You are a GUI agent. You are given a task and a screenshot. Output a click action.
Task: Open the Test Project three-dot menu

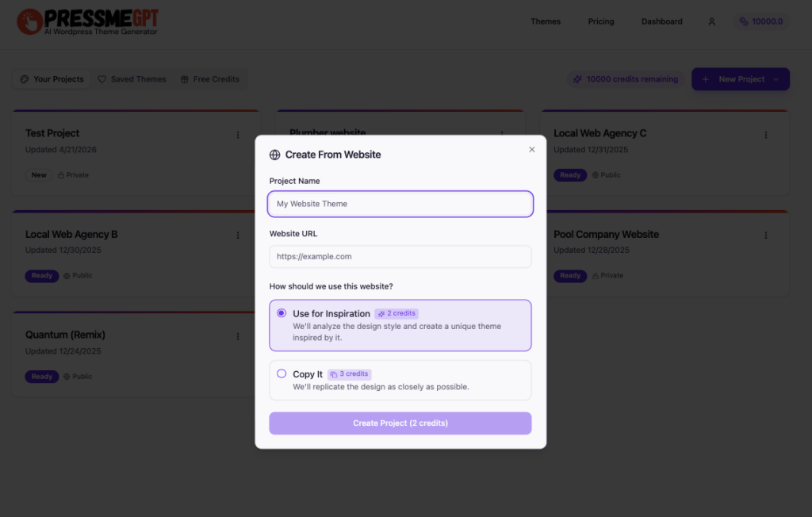[238, 135]
